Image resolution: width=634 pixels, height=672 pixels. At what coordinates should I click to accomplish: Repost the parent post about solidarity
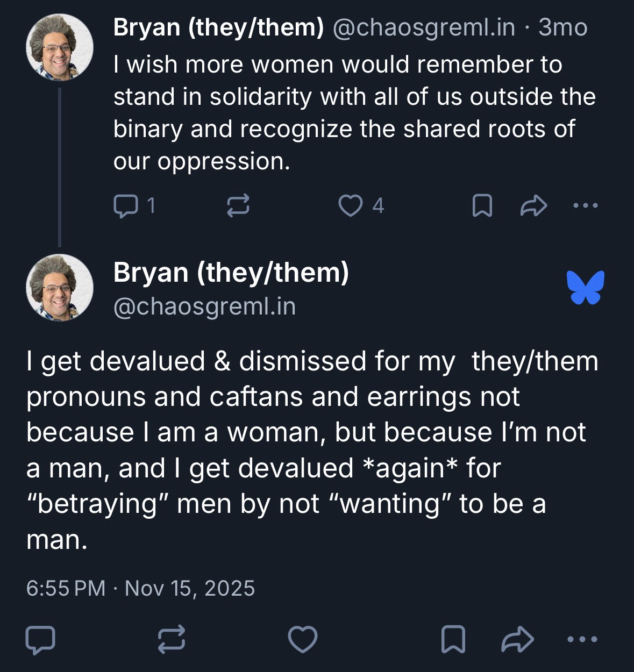coord(238,205)
